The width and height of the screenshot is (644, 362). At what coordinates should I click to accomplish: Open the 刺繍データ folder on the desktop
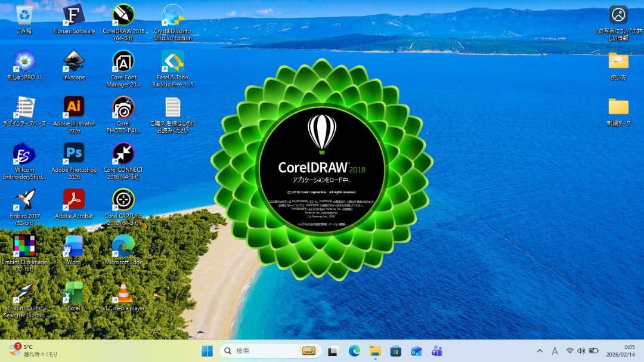point(618,107)
